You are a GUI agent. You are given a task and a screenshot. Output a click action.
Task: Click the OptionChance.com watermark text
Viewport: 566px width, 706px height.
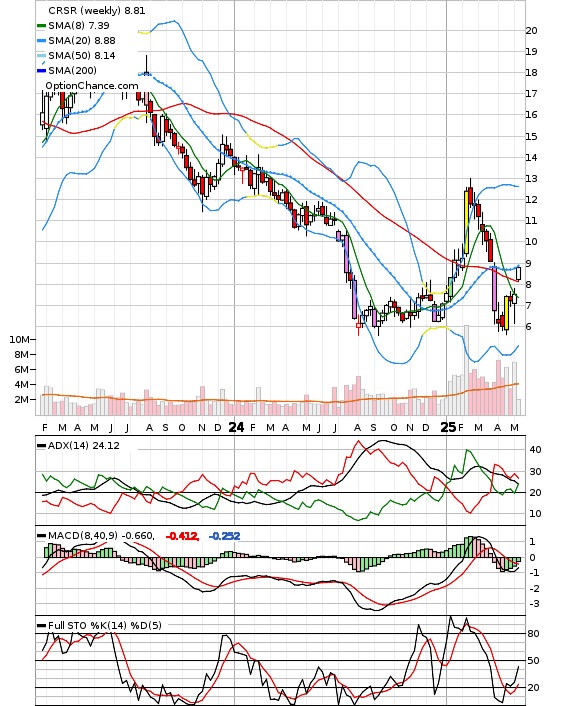[x=92, y=86]
